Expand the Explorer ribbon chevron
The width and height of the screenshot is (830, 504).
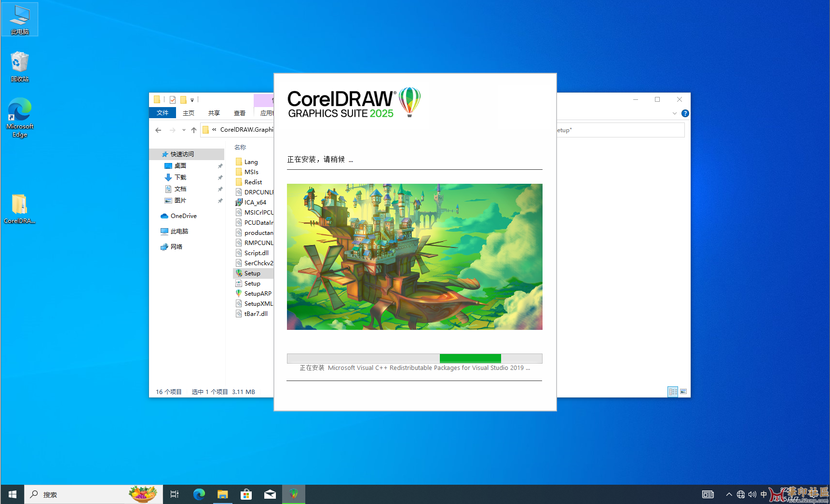tap(674, 113)
